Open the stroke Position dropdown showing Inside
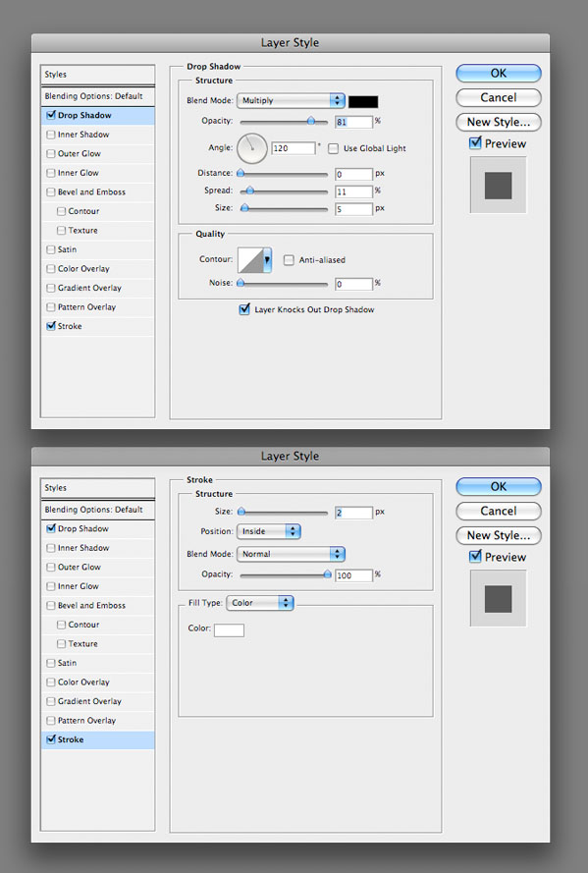The width and height of the screenshot is (588, 873). [x=269, y=531]
